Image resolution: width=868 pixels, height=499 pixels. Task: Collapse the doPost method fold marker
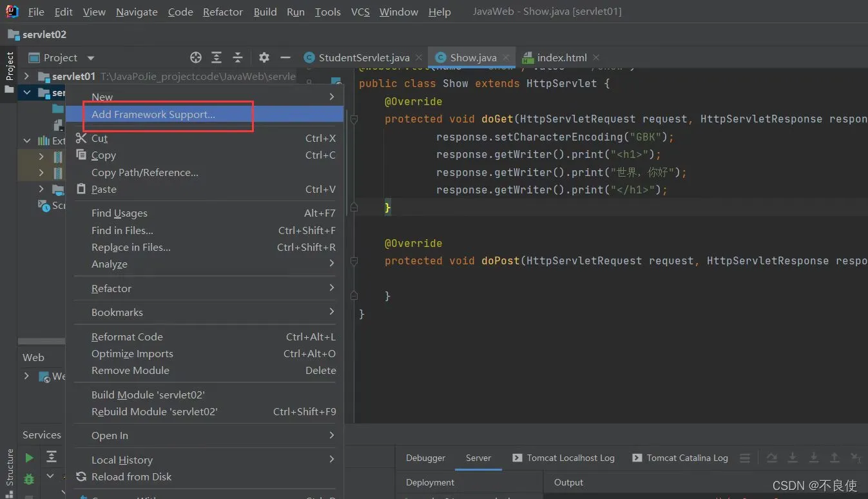354,261
